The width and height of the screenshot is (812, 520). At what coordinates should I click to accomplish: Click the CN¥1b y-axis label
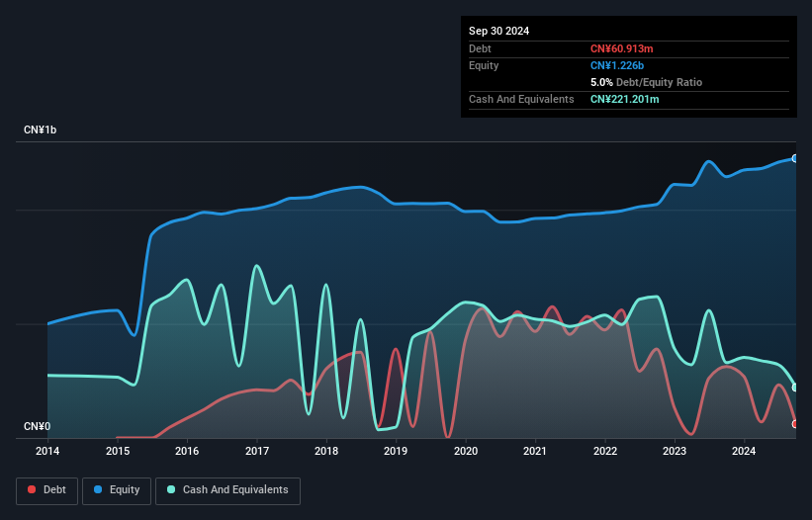pyautogui.click(x=40, y=130)
